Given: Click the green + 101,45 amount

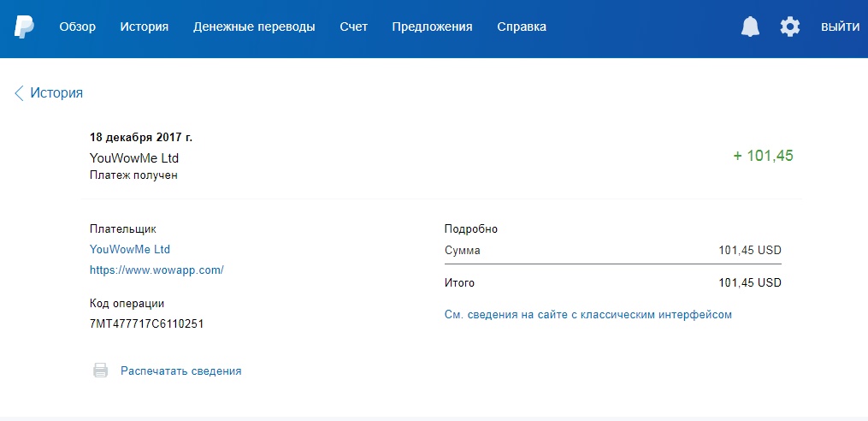Looking at the screenshot, I should click(x=764, y=157).
